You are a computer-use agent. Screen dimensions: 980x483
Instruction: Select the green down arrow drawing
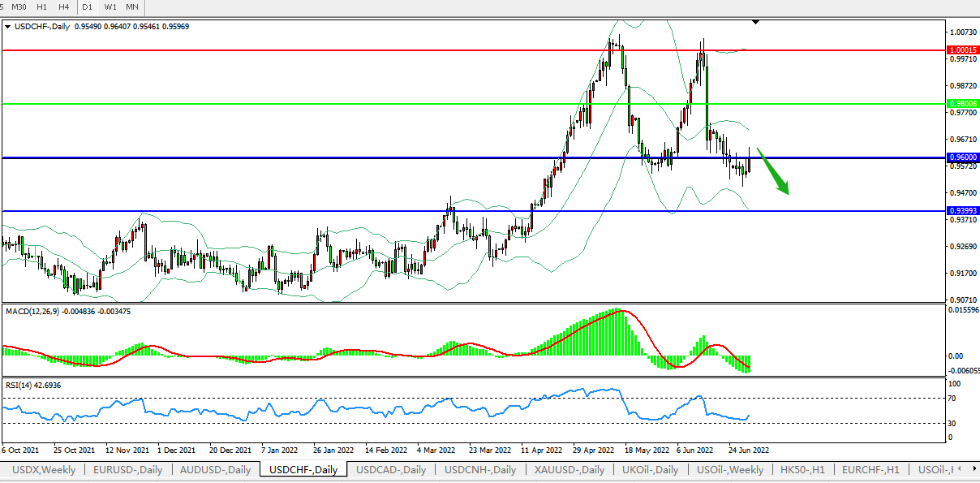tap(773, 171)
